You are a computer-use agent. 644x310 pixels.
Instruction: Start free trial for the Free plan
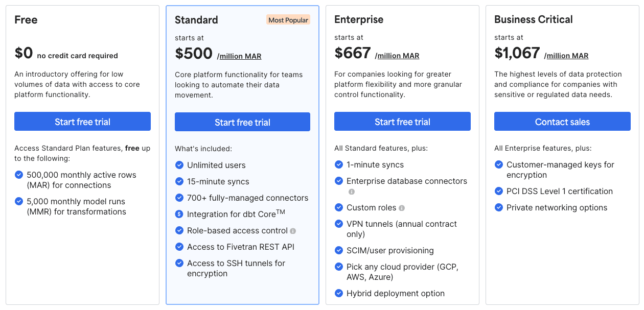tap(82, 122)
